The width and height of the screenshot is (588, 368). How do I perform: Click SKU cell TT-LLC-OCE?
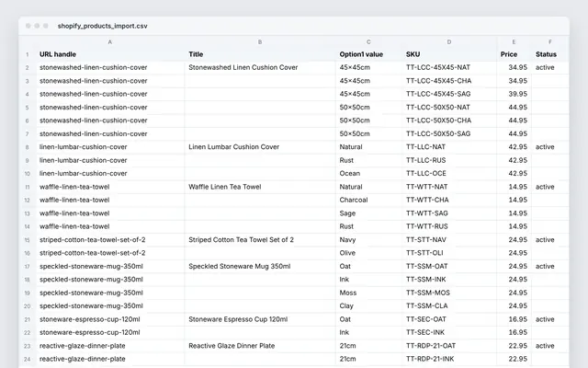pos(449,174)
